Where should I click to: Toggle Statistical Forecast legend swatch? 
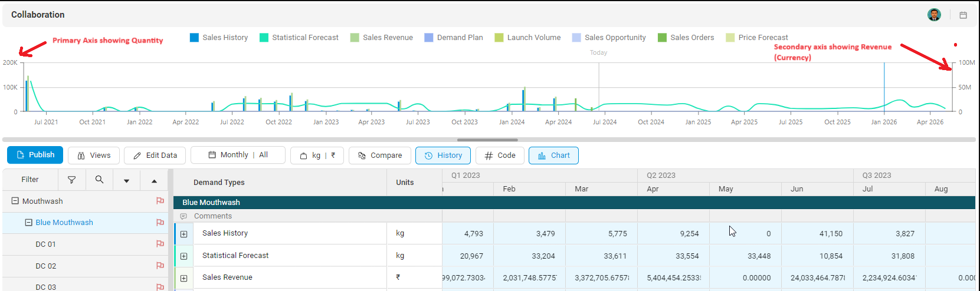point(264,37)
